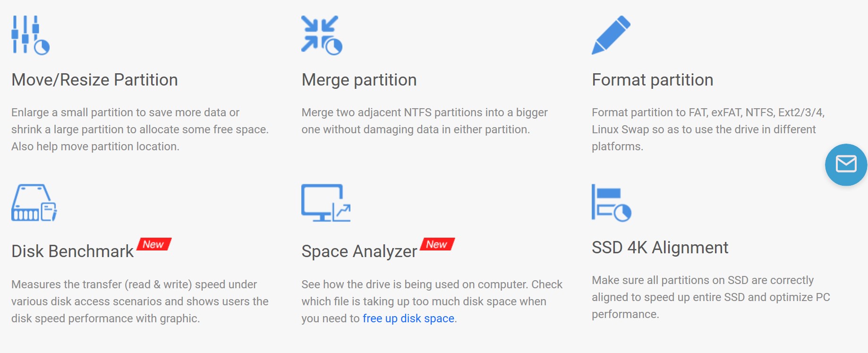The image size is (868, 353).
Task: Open the floating email contact button
Action: 846,164
